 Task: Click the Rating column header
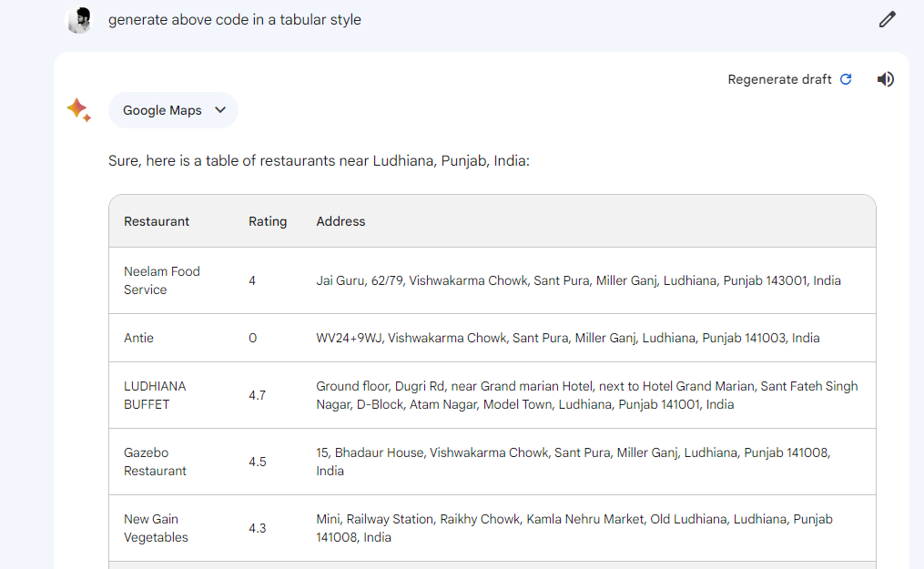tap(268, 221)
